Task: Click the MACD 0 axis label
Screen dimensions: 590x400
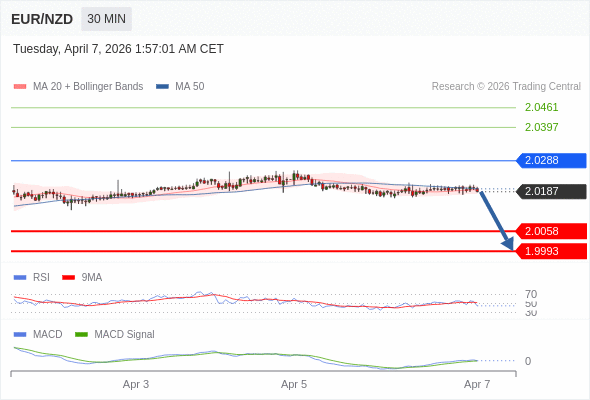Action: [x=528, y=361]
